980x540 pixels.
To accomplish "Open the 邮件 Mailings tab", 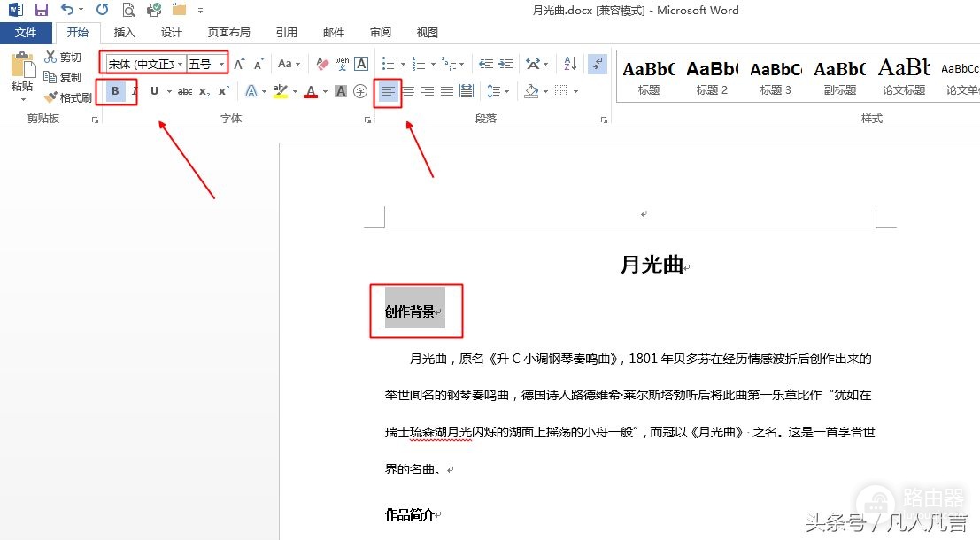I will [334, 33].
